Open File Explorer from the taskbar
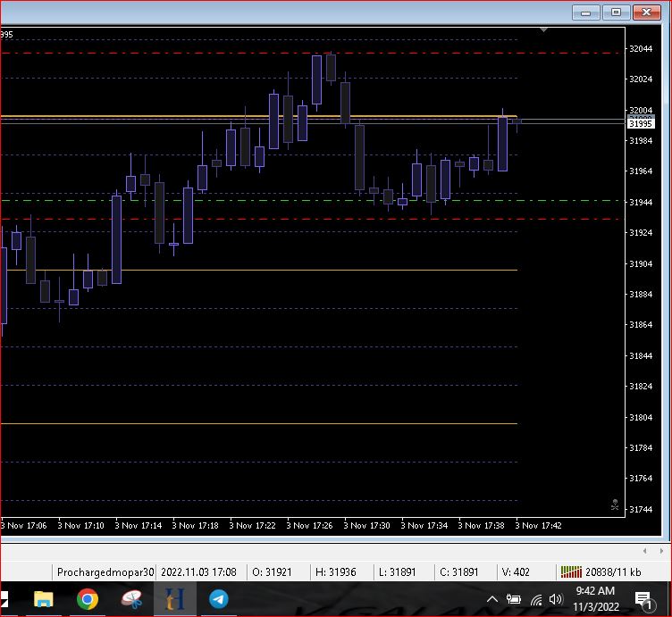This screenshot has height=617, width=672. [43, 599]
